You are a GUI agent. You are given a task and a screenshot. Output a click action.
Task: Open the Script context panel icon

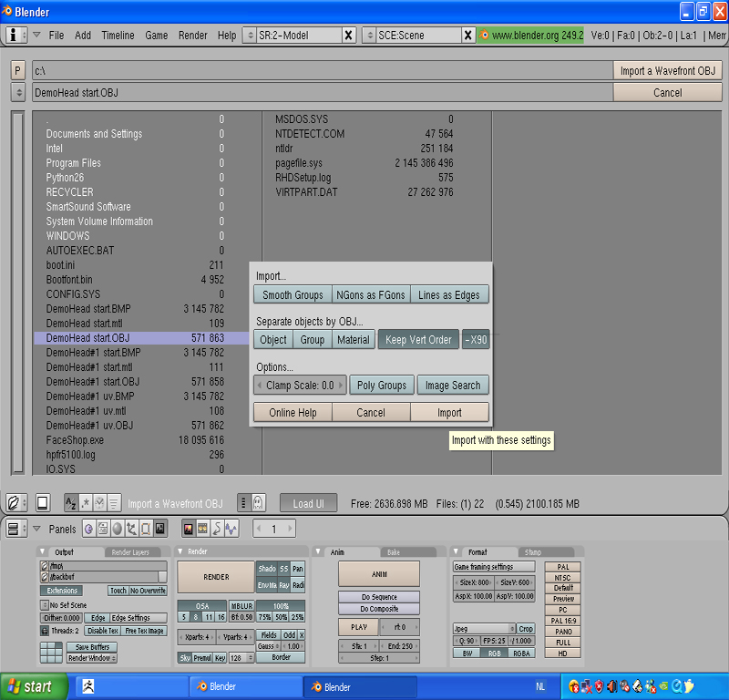[x=103, y=529]
